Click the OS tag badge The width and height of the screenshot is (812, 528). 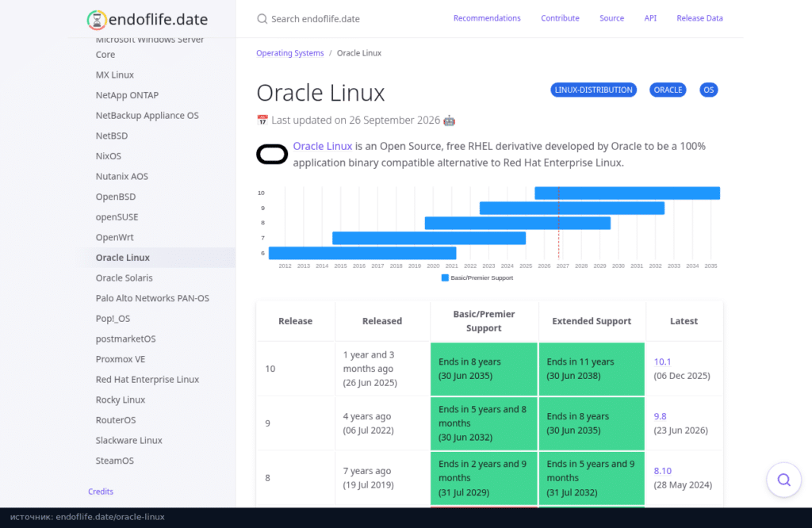pos(708,90)
